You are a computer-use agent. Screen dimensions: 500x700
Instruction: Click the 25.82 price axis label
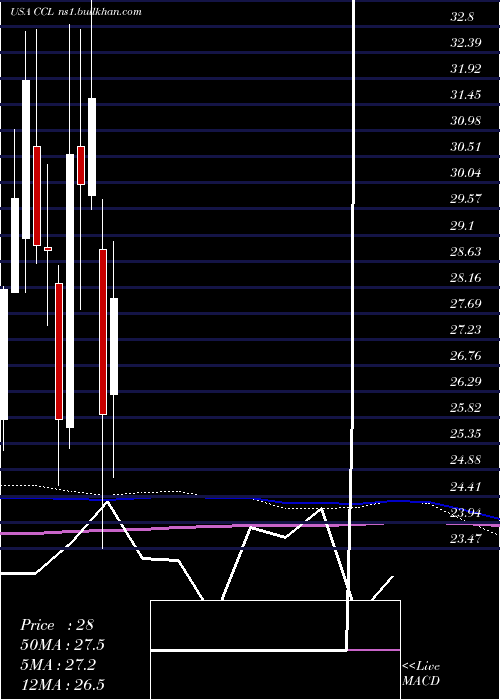tap(466, 408)
